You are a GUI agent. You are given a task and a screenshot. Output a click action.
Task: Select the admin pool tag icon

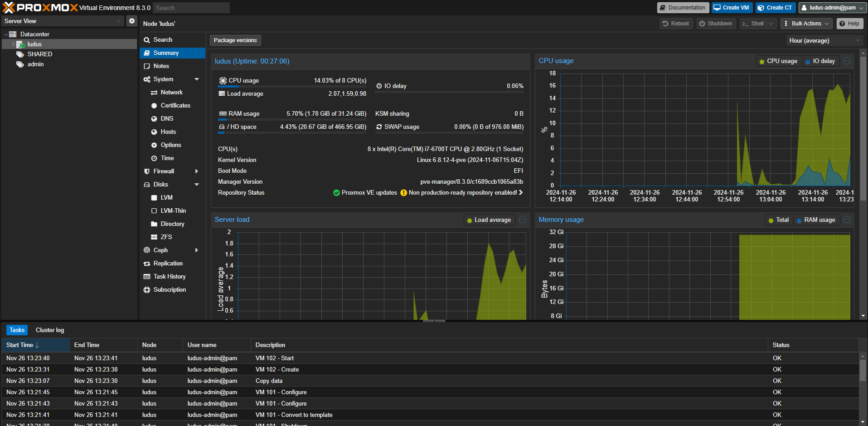(x=20, y=64)
